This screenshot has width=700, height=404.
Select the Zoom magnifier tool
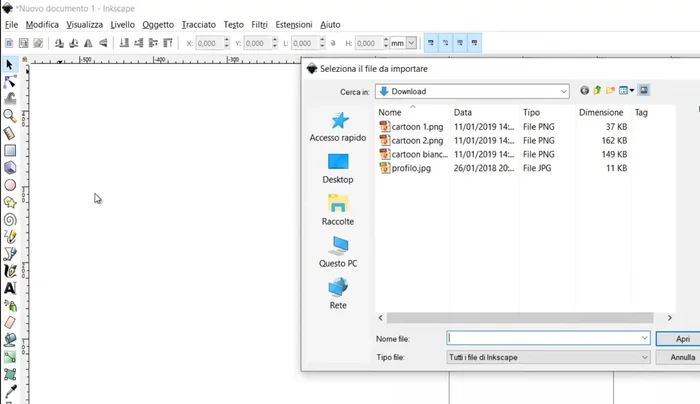[10, 116]
